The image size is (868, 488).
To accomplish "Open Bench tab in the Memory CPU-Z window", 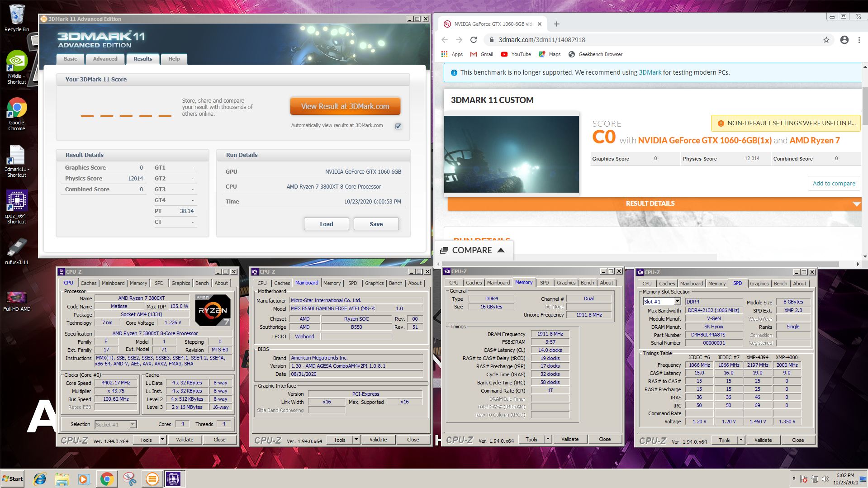I will [x=587, y=283].
